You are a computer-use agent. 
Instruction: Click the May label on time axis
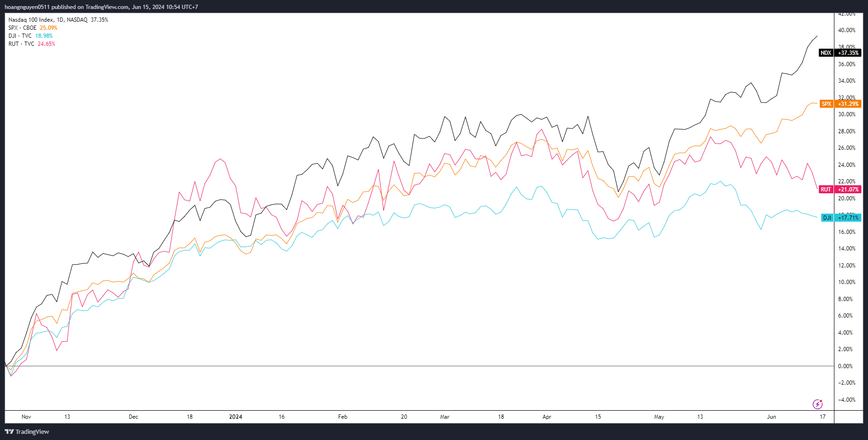pos(659,417)
